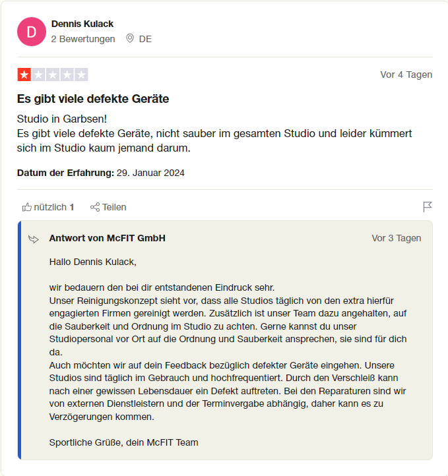Click the fifth grey star in rating

(x=81, y=74)
